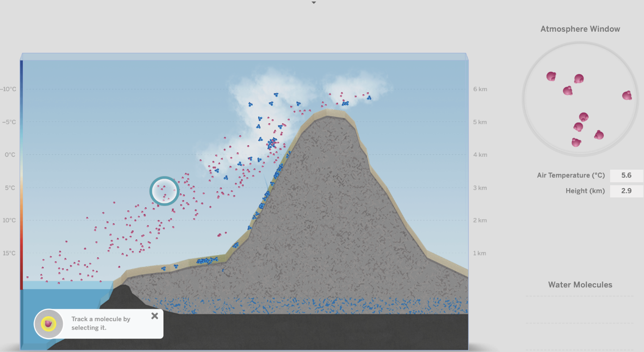Click the small cloud right of the summit

click(x=355, y=88)
